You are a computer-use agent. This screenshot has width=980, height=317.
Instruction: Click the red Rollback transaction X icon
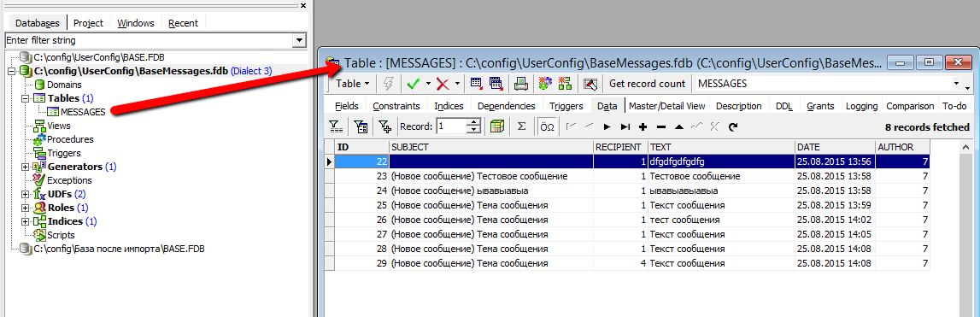(443, 83)
